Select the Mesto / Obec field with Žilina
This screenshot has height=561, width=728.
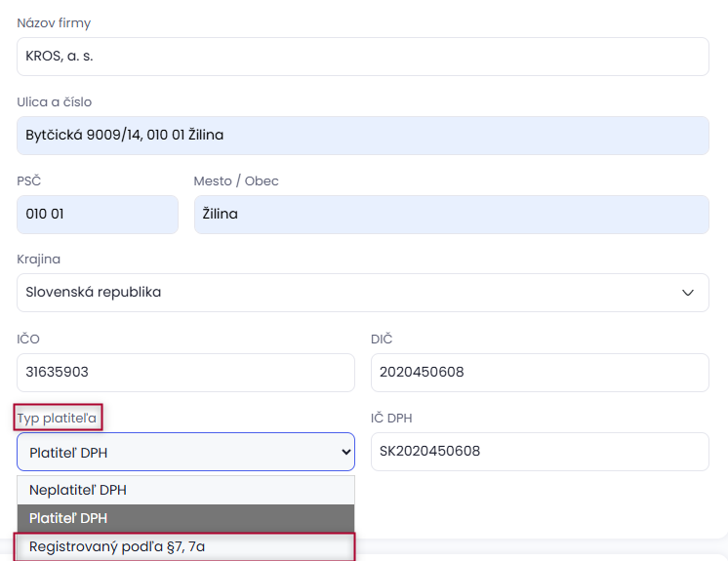[x=451, y=215]
